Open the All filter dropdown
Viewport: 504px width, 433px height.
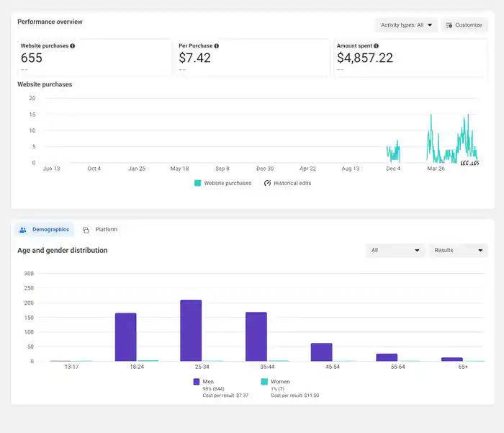(395, 250)
